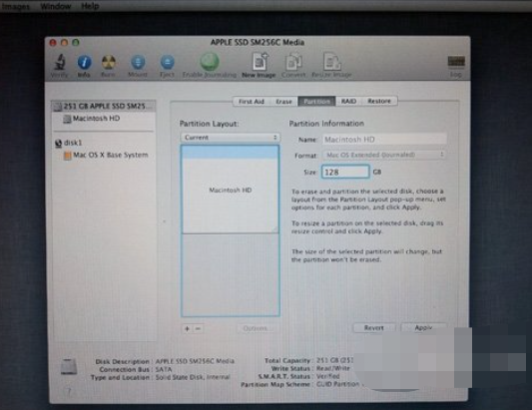Click the Revert button
The image size is (532, 410).
tap(374, 327)
